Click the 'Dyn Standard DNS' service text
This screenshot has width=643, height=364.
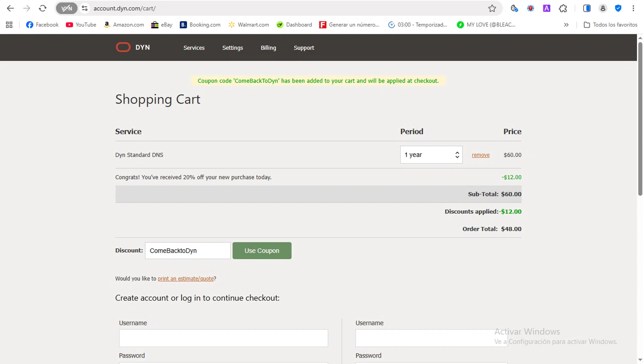(139, 155)
